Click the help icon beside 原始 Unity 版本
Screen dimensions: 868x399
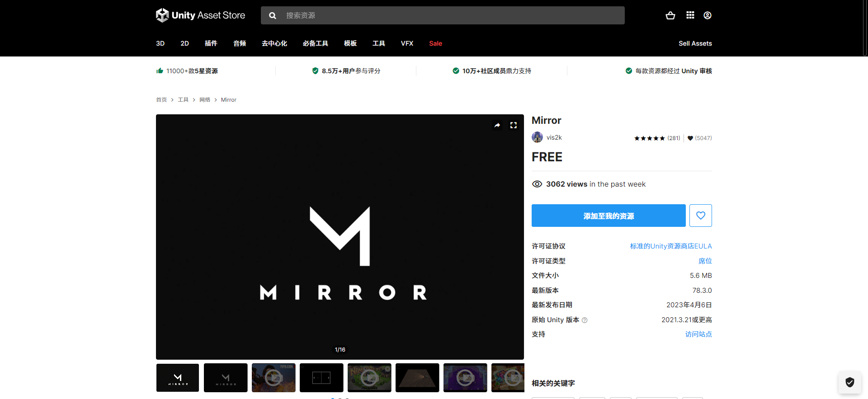[x=585, y=320]
